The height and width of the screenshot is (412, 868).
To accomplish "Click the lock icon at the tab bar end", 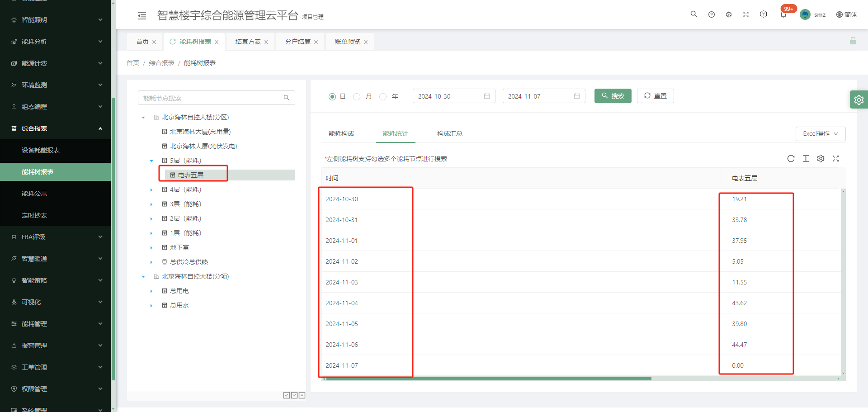I will tap(853, 41).
